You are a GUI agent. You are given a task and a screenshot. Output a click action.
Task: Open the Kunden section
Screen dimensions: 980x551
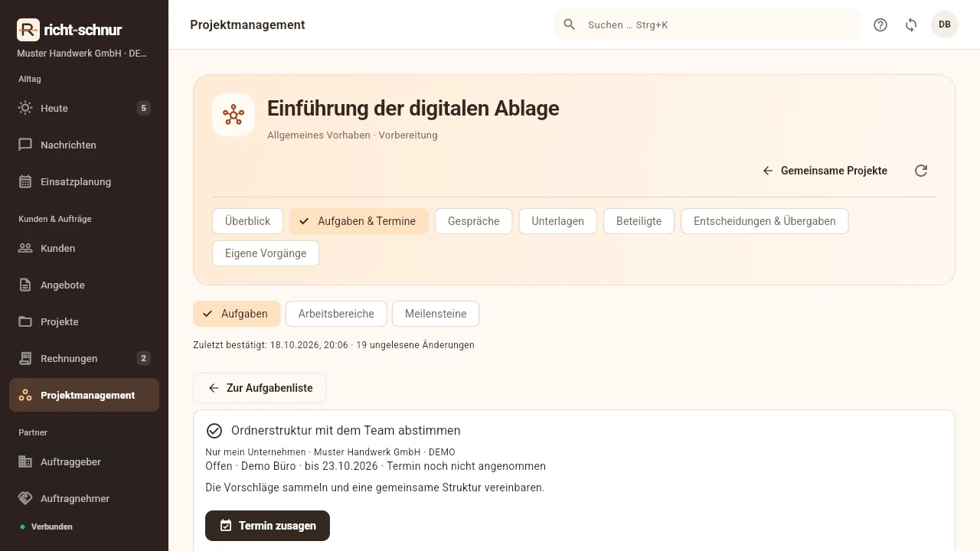tap(84, 248)
